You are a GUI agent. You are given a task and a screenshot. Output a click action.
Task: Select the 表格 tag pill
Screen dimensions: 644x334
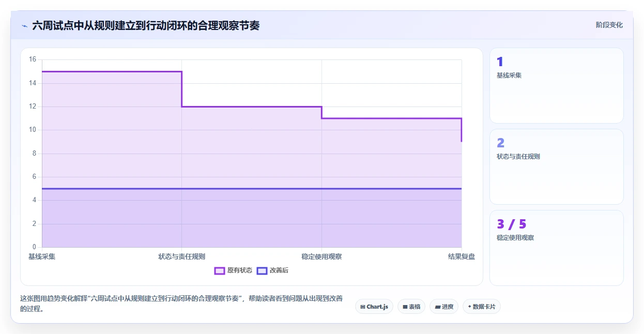pos(411,307)
